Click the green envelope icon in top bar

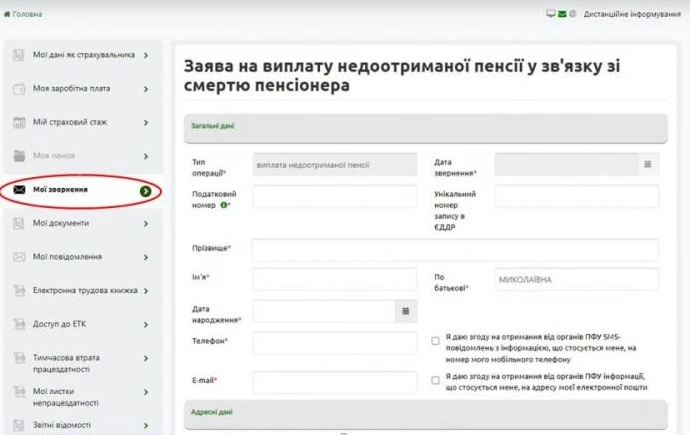click(562, 14)
